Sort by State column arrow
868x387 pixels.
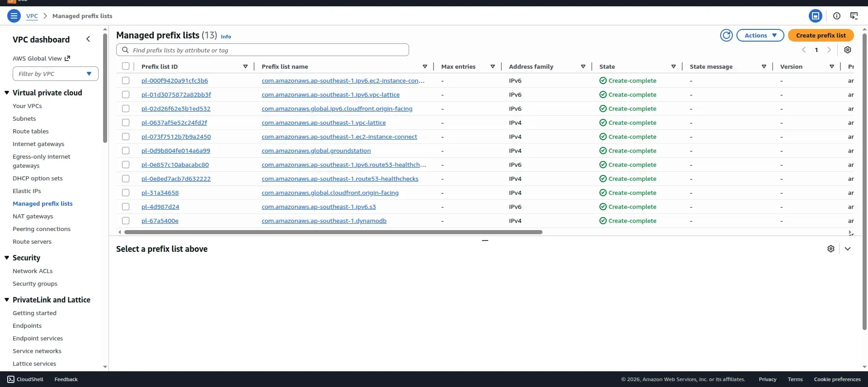click(x=674, y=66)
